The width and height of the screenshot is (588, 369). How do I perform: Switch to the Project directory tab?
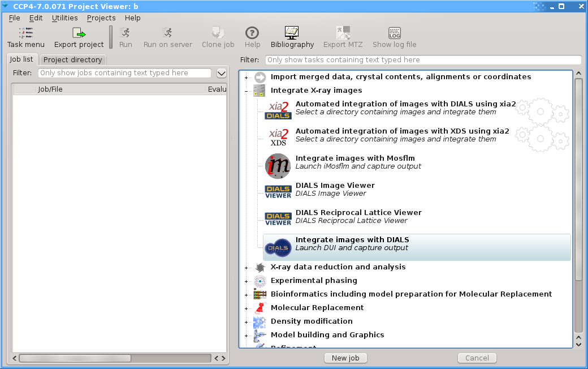(73, 59)
